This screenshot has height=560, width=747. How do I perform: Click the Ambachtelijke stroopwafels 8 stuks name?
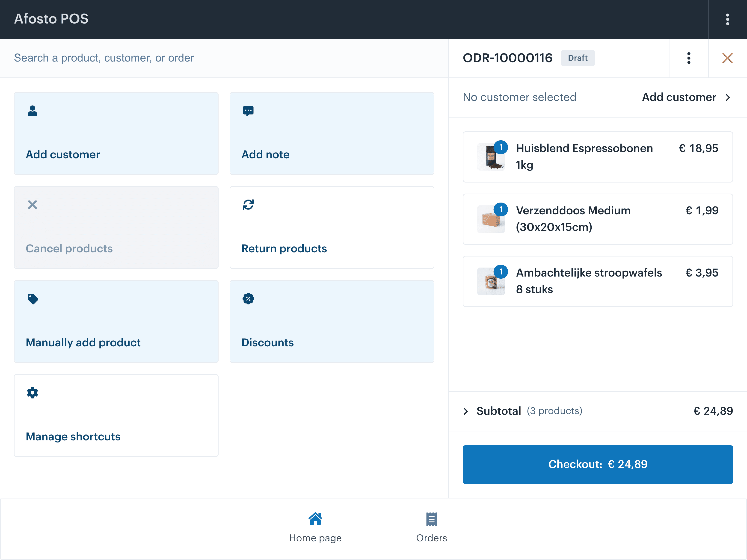coord(589,281)
